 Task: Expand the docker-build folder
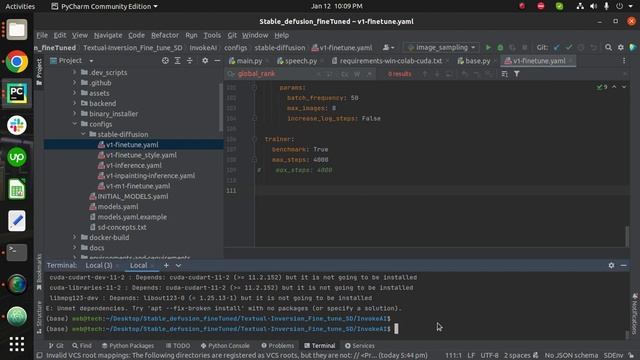click(x=75, y=237)
